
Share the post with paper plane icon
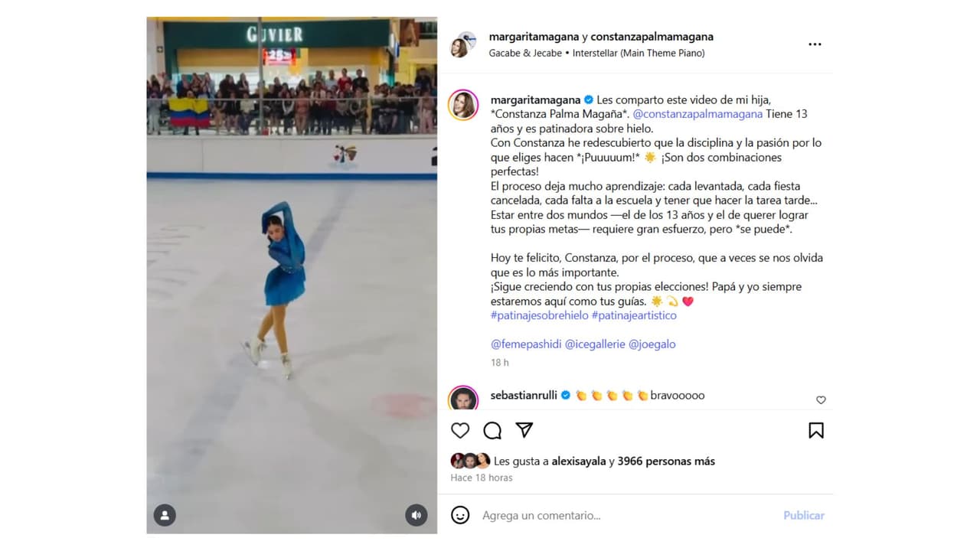click(x=524, y=430)
